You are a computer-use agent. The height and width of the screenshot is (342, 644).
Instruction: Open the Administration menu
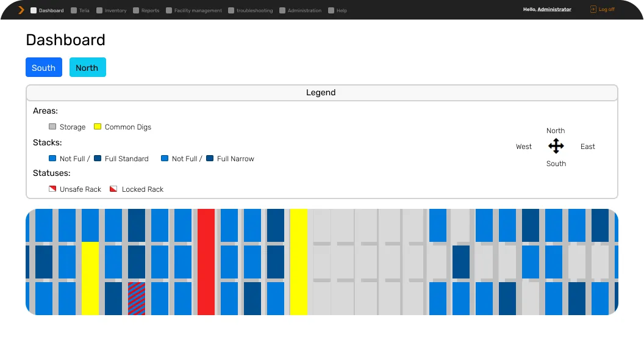tap(304, 10)
